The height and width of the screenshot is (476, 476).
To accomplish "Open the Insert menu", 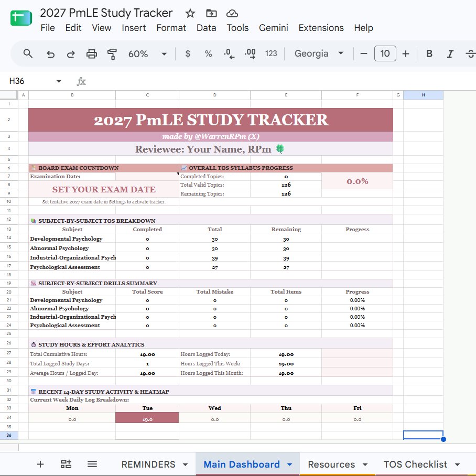I will tap(134, 28).
